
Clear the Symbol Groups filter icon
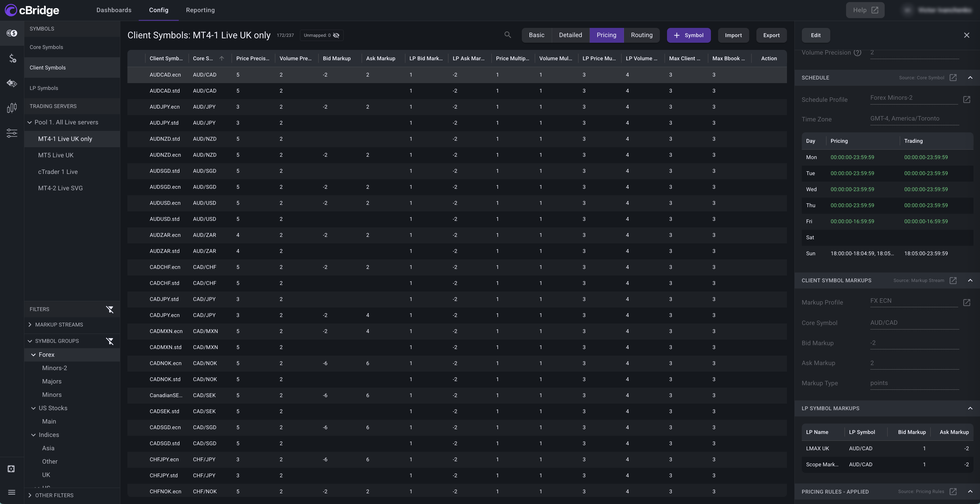[x=110, y=341]
